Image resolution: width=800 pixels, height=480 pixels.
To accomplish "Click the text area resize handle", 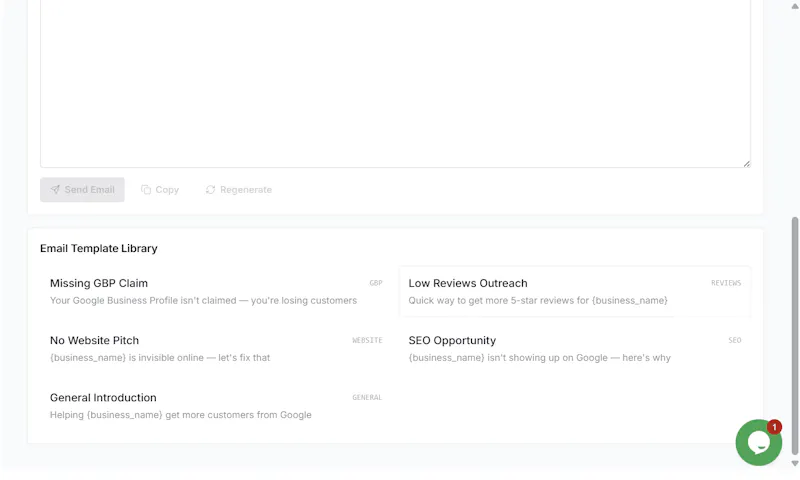I will 746,164.
